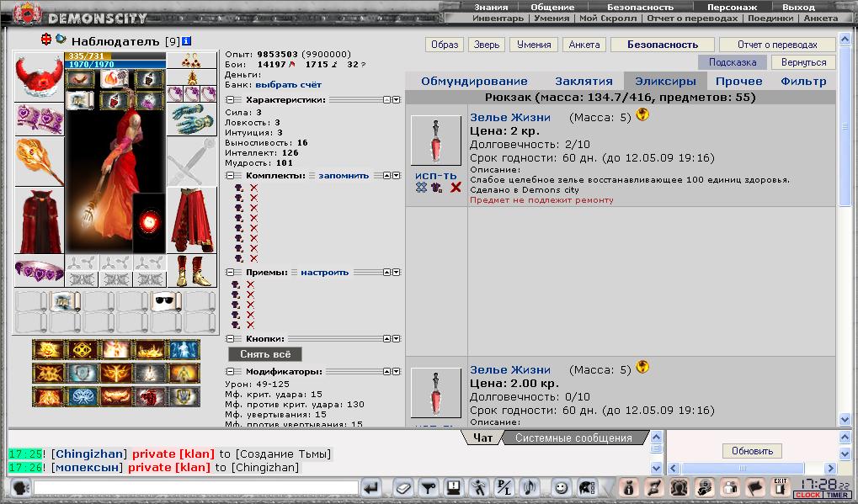Click the Обновить button
Viewport: 858px width, 504px height.
coord(752,451)
